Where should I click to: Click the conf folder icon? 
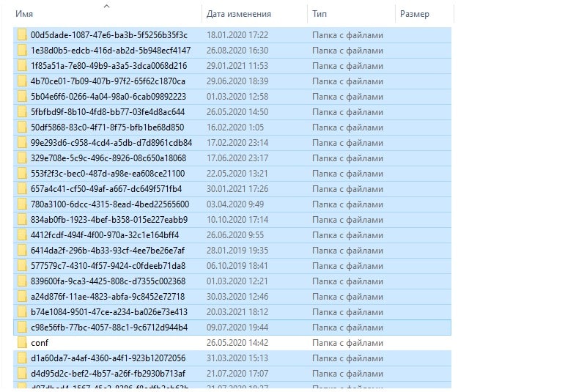[22, 343]
